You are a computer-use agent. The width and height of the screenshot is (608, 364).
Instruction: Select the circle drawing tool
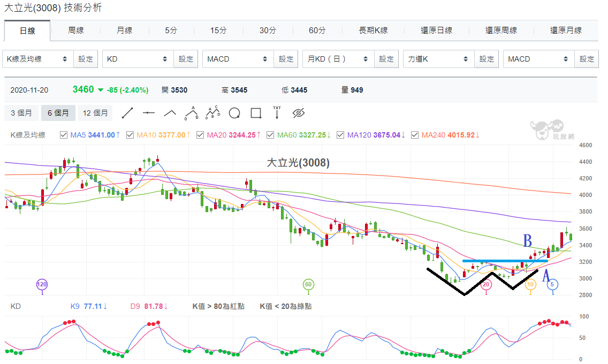tap(234, 113)
